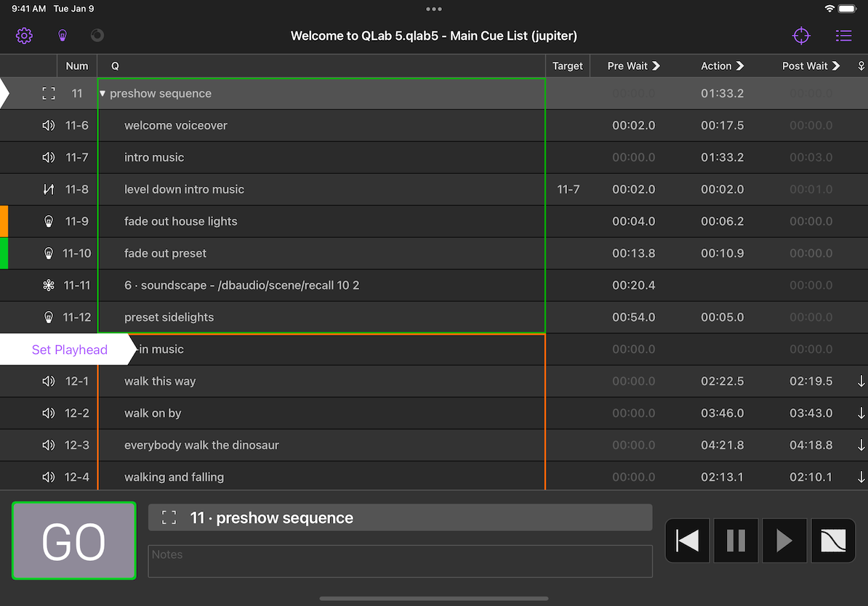Expand the Post Wait column chevron
The height and width of the screenshot is (606, 868).
click(836, 66)
